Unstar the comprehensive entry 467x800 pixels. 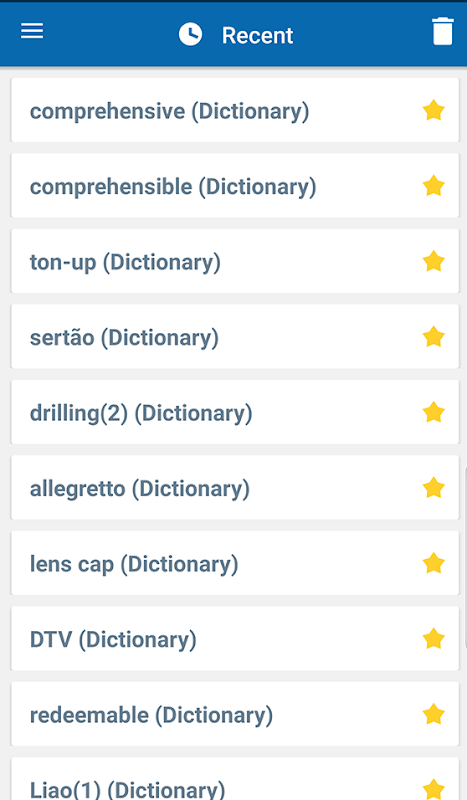point(433,110)
